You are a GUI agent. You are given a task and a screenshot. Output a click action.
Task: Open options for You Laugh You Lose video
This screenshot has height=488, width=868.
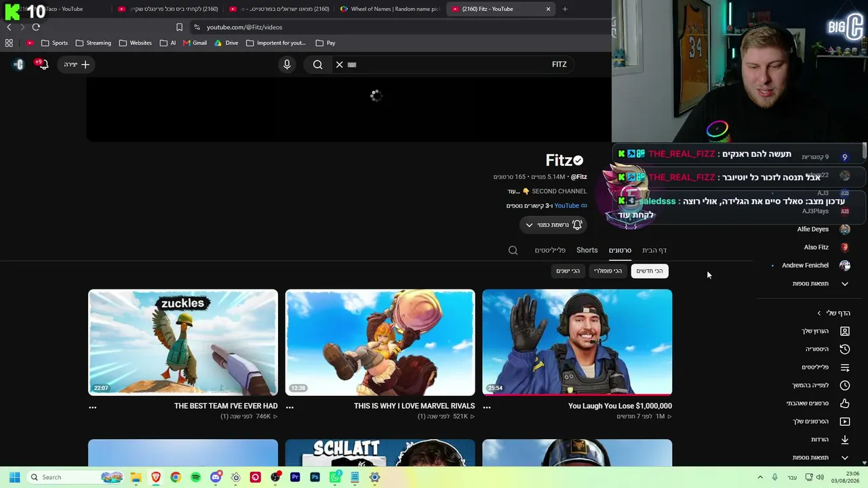tap(487, 407)
